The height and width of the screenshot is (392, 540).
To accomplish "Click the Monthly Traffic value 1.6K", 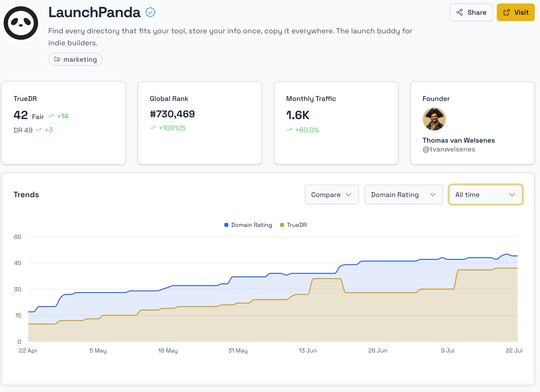I will tap(298, 115).
